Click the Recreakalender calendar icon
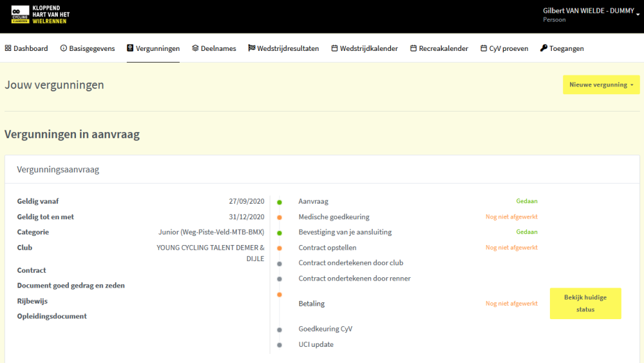 click(413, 48)
